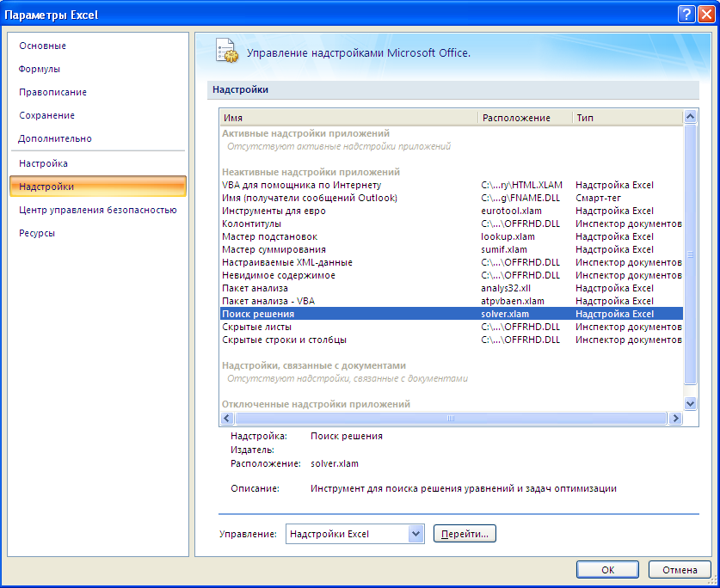
Task: Select Пакет анализа - VBA row
Action: 452,301
